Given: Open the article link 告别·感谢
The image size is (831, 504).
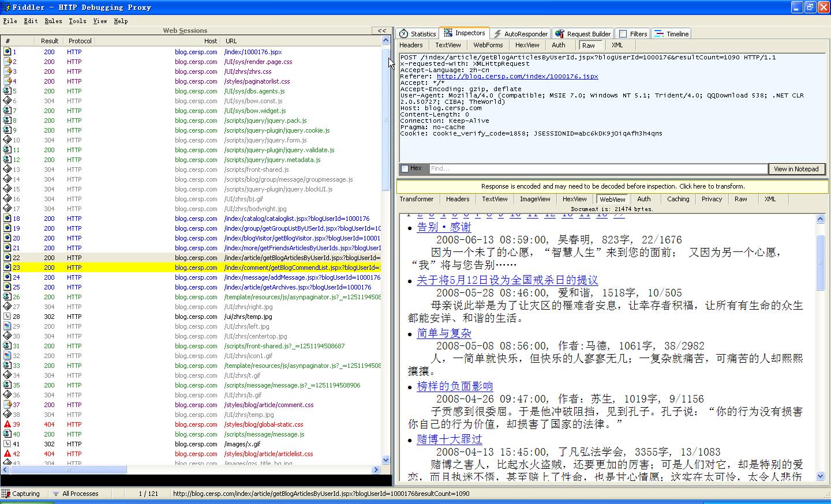Looking at the screenshot, I should (444, 227).
